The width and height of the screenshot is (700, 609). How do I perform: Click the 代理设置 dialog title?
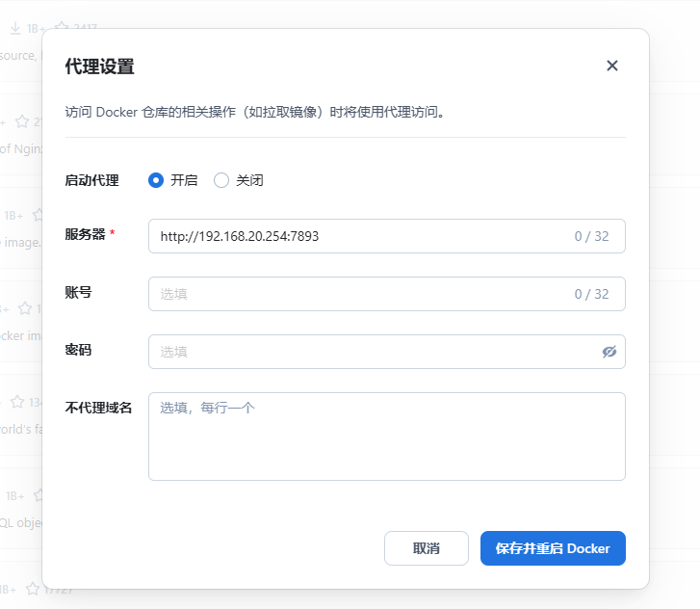pyautogui.click(x=99, y=66)
